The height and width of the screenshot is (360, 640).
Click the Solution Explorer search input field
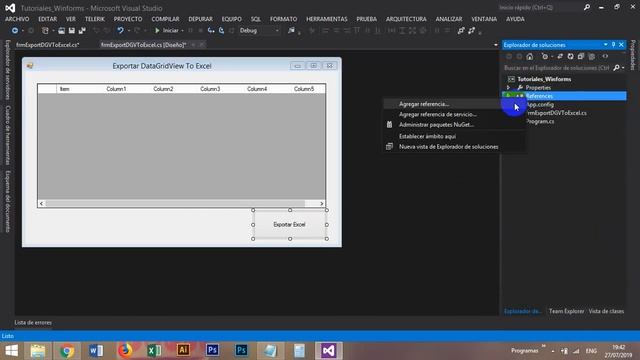[557, 68]
